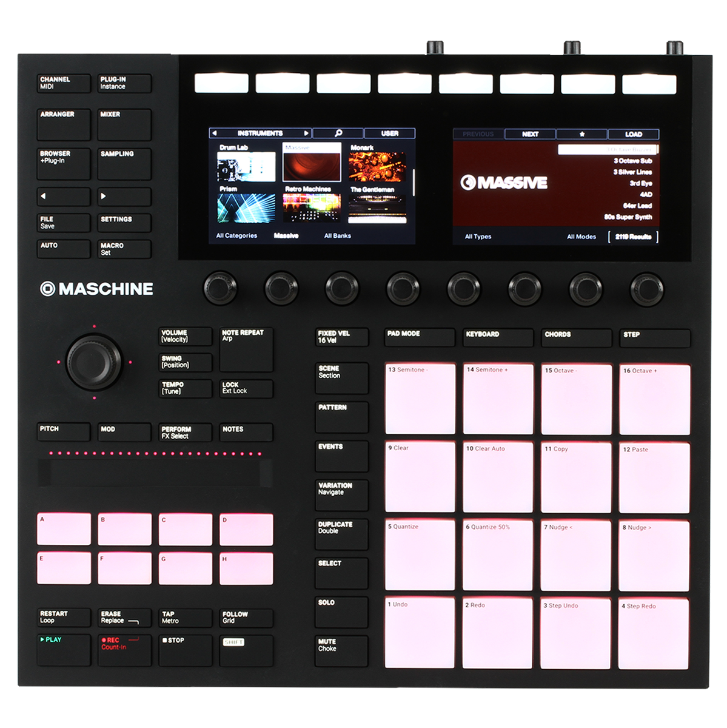727x728 pixels.
Task: Open the All Types filter
Action: coord(477,235)
